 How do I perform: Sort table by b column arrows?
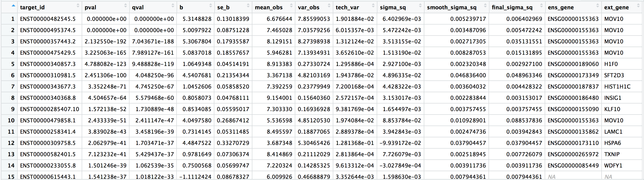[210, 6]
